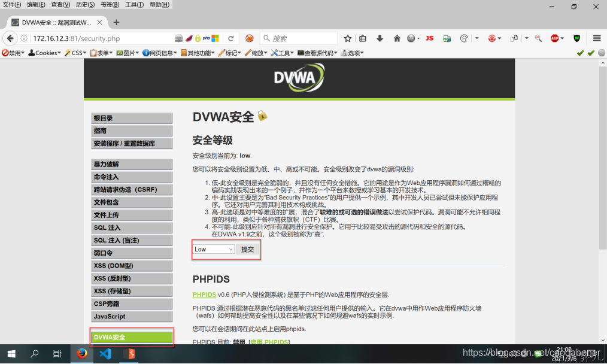Expand the 查看源代码 toolbar dropdown
This screenshot has height=364, width=607.
(317, 53)
